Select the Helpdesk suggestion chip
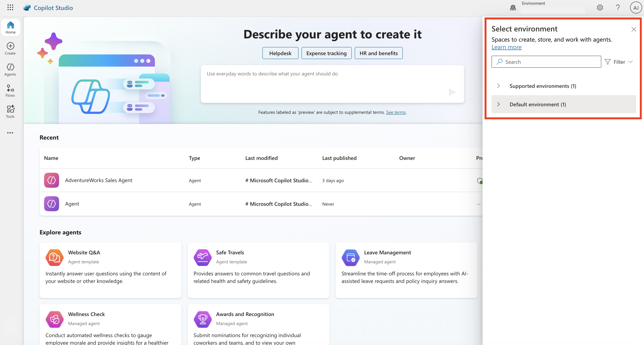This screenshot has width=644, height=345. point(280,53)
